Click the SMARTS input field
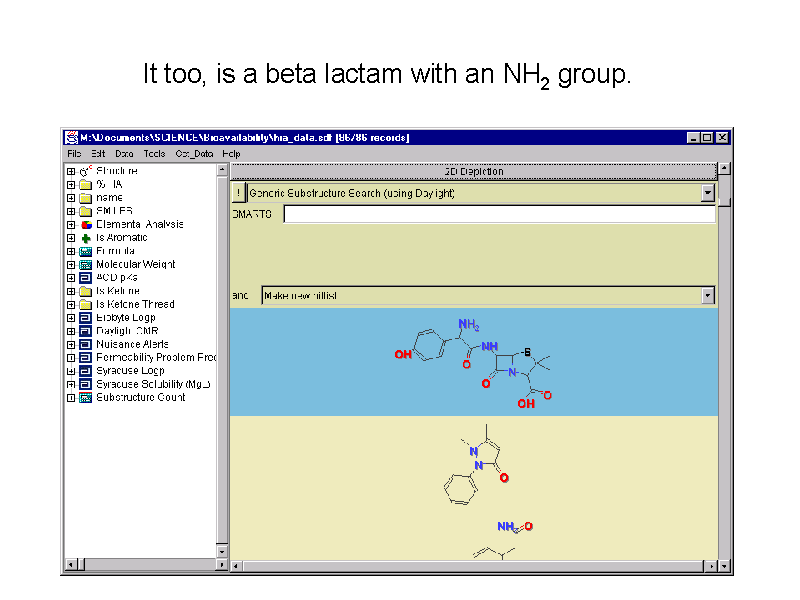Screen dimensions: 800x600 point(499,214)
